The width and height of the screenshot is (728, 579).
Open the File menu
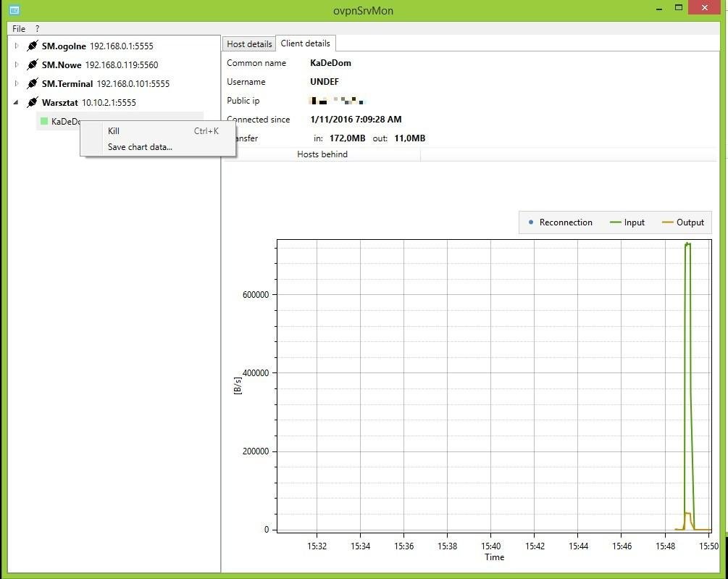click(x=19, y=28)
